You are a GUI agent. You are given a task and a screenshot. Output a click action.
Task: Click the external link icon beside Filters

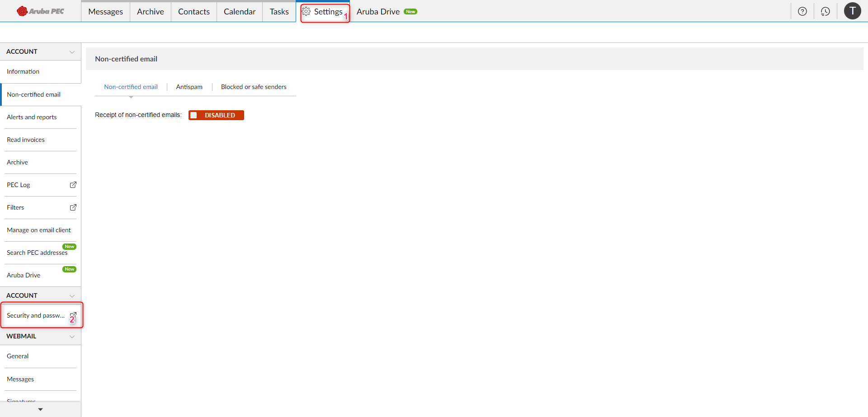pyautogui.click(x=73, y=207)
